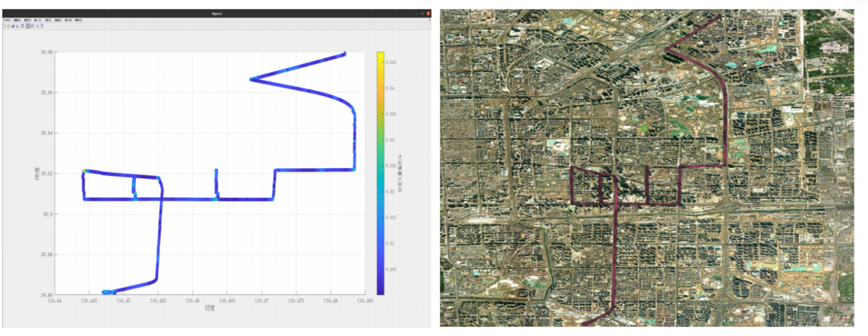This screenshot has width=868, height=336.
Task: Toggle the Insert Colorbar toolbar button
Action: [x=28, y=26]
